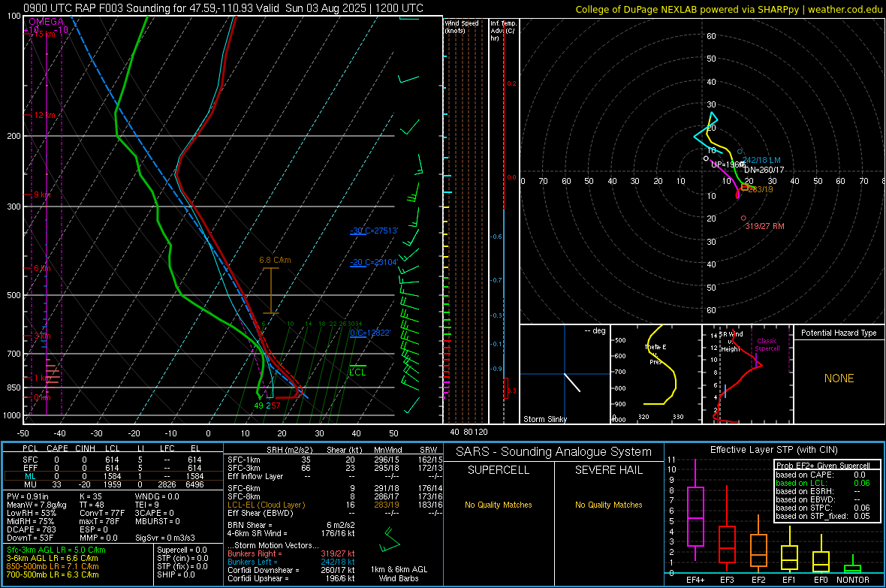The height and width of the screenshot is (588, 886).
Task: Click the Wind Speed (knots) panel header
Action: coord(462,26)
